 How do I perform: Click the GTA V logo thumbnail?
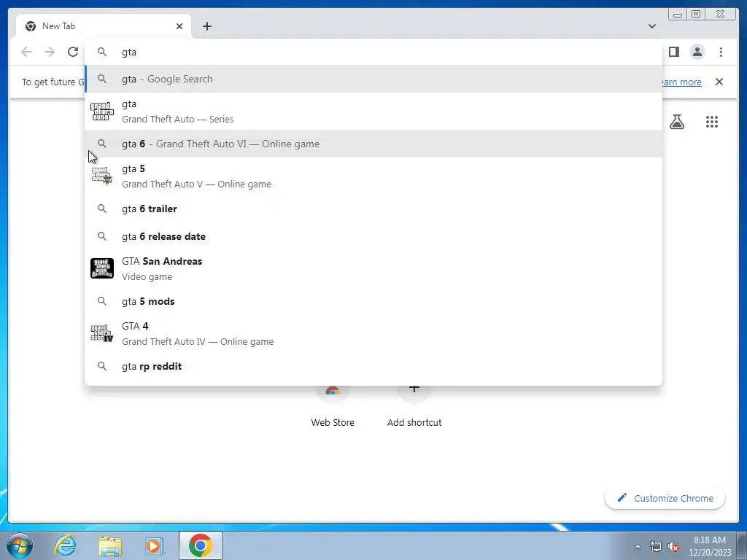point(102,176)
